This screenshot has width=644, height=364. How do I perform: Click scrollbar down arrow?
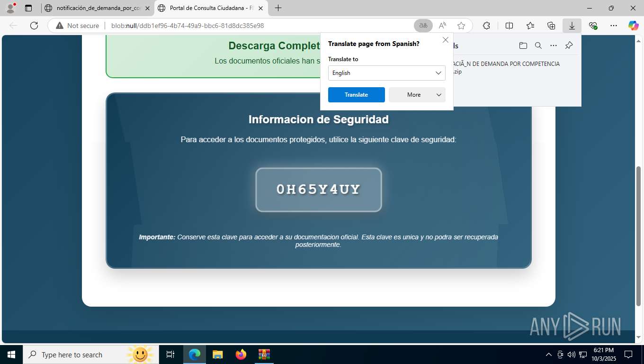click(639, 337)
